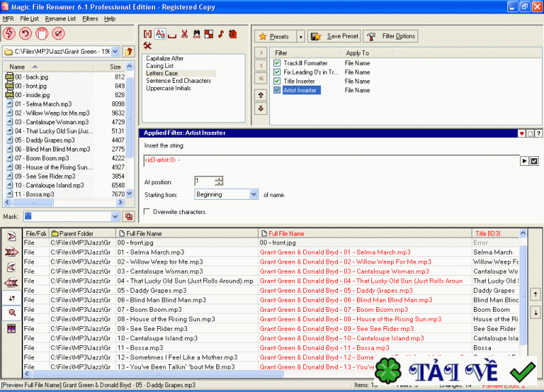Click the magnifier icon in rename sidebar

point(12,313)
